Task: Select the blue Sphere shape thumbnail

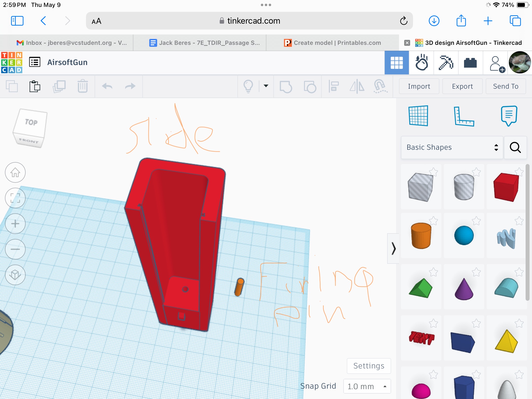Action: 464,235
